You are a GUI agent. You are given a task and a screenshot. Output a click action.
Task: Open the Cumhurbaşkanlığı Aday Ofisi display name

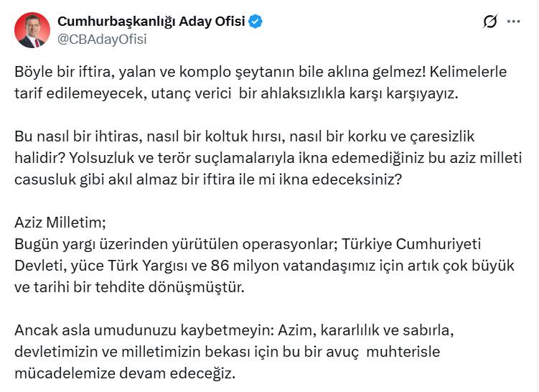click(152, 22)
